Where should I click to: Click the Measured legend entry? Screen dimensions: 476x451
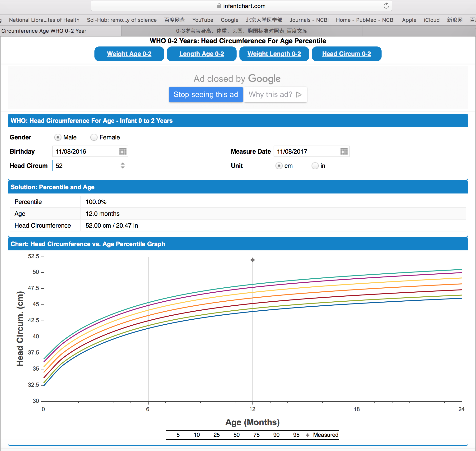point(321,435)
